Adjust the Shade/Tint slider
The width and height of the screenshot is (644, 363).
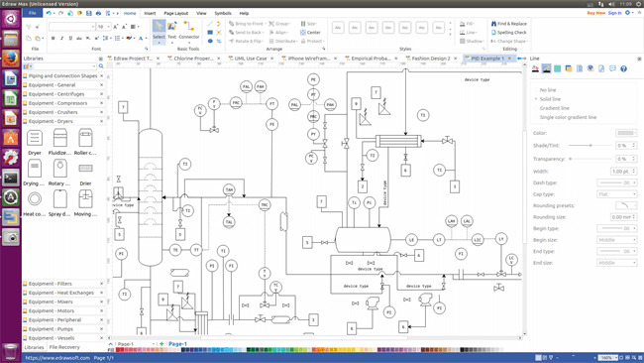click(590, 145)
